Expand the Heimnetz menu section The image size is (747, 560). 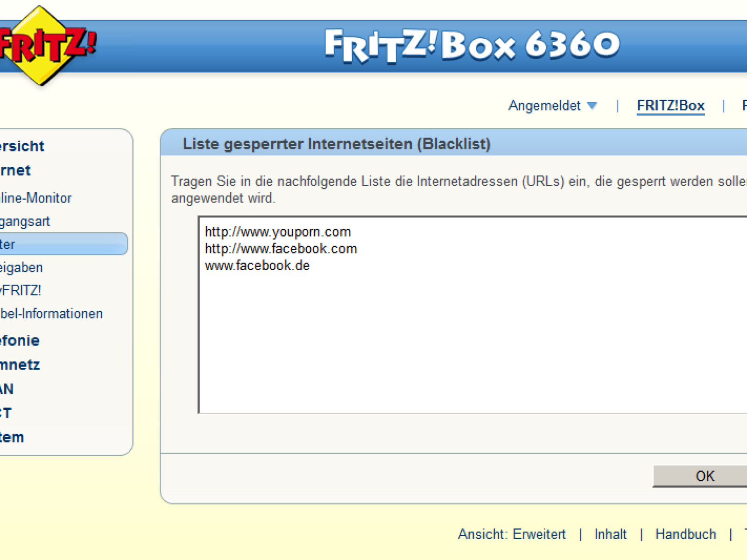pyautogui.click(x=20, y=364)
